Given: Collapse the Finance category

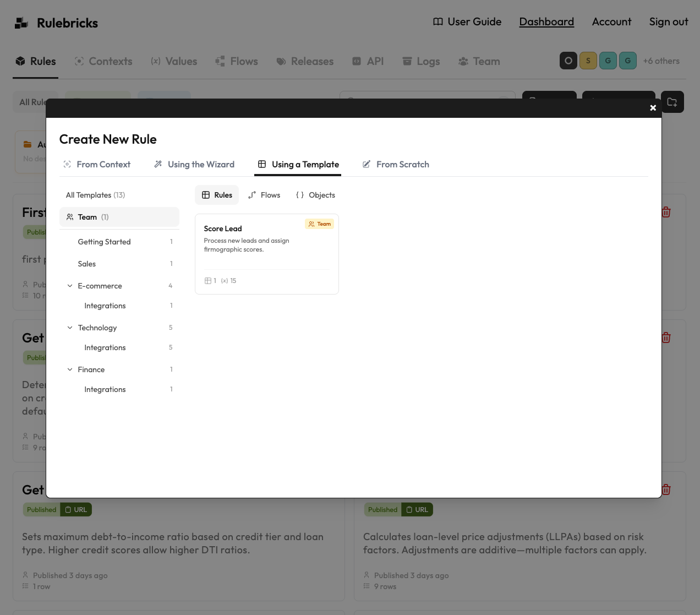Looking at the screenshot, I should click(x=70, y=369).
